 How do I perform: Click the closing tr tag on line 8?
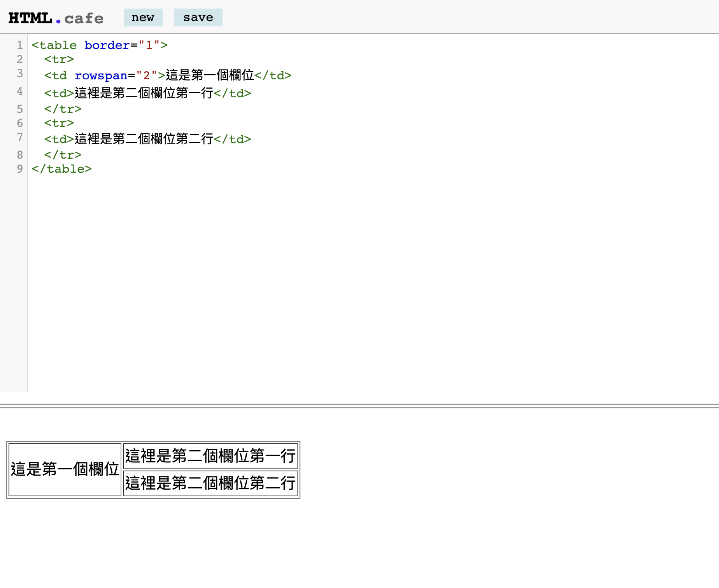point(63,155)
